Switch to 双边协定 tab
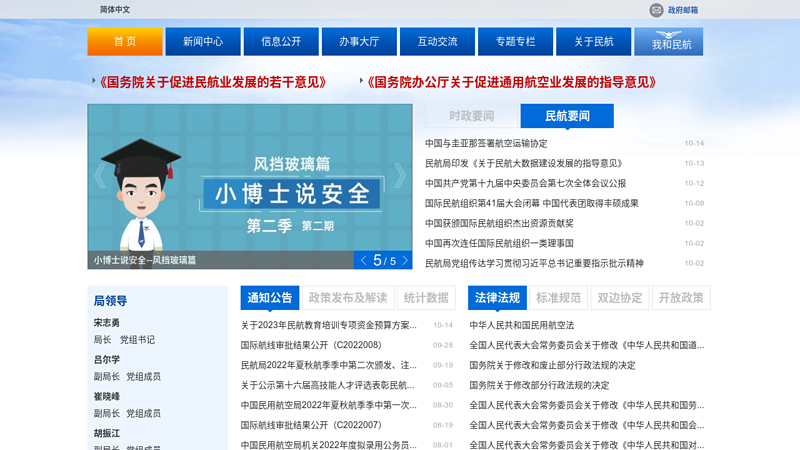 620,298
